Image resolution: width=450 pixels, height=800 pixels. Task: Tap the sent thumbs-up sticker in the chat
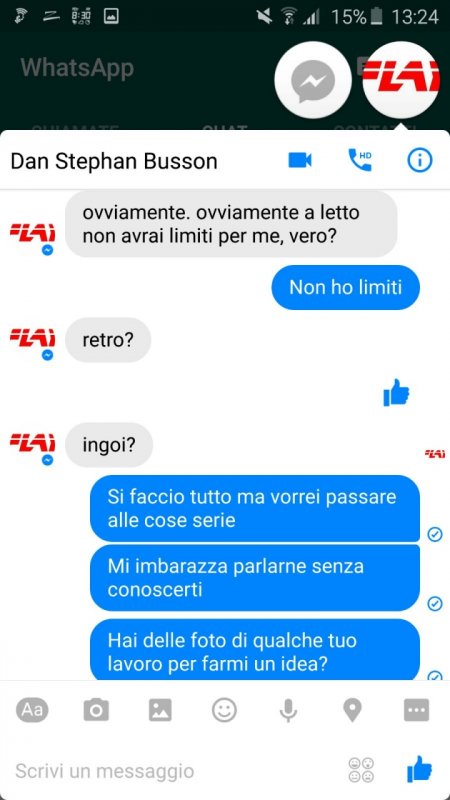396,392
